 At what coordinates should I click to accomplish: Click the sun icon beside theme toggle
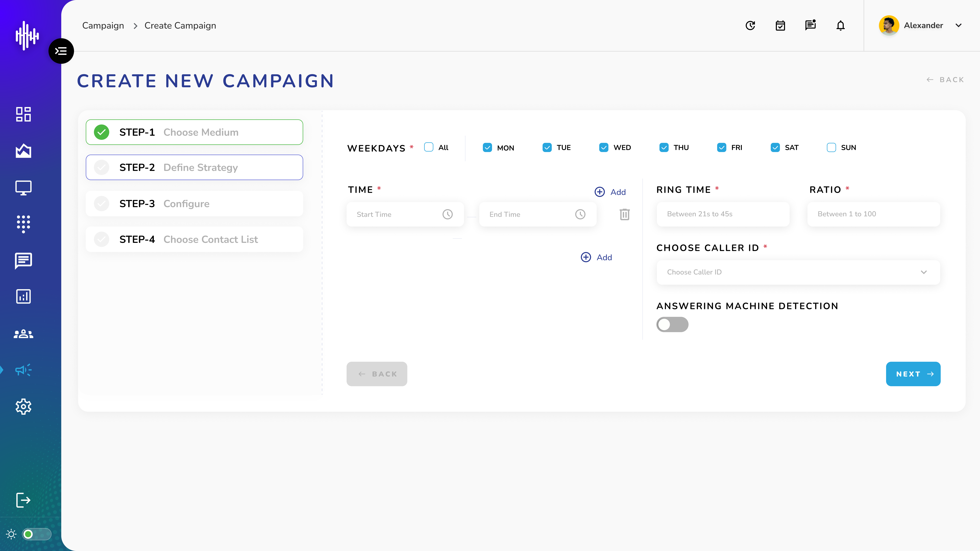[11, 534]
